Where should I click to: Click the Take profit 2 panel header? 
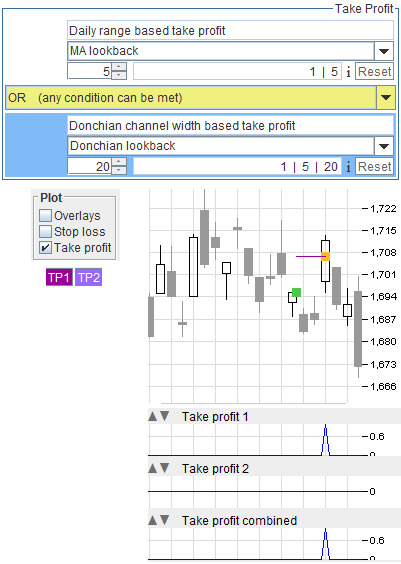point(274,468)
